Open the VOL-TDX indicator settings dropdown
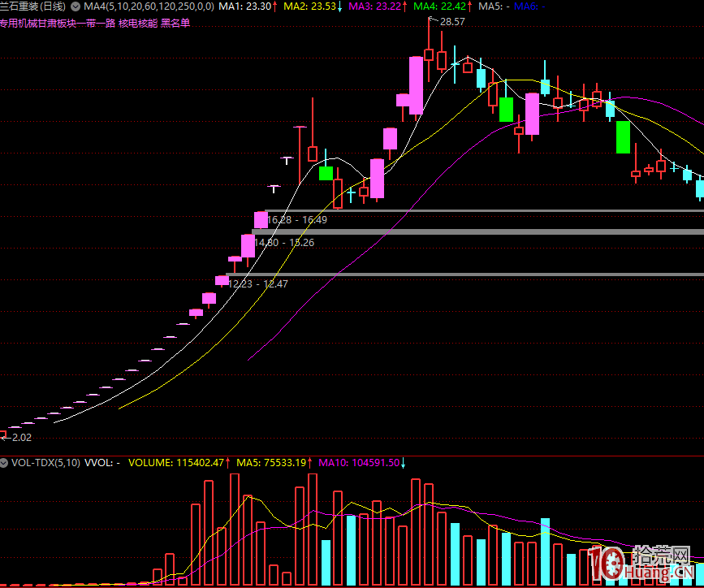Viewport: 704px width, 588px height. (4, 462)
